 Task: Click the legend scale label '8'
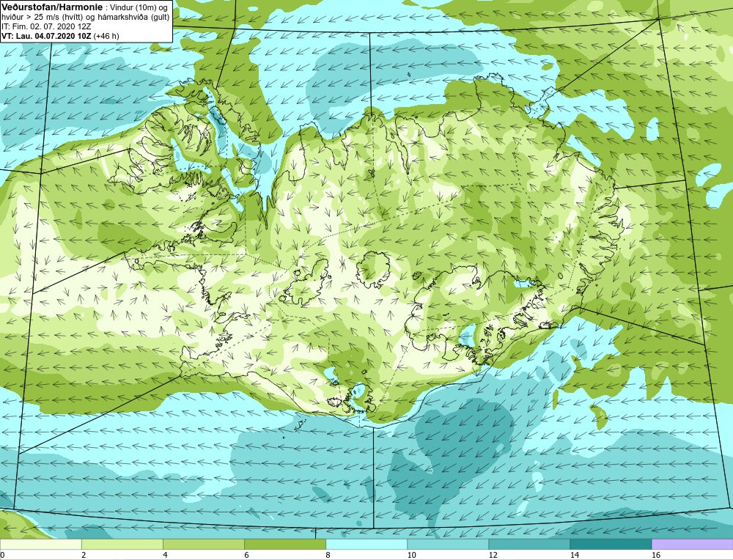tap(328, 556)
